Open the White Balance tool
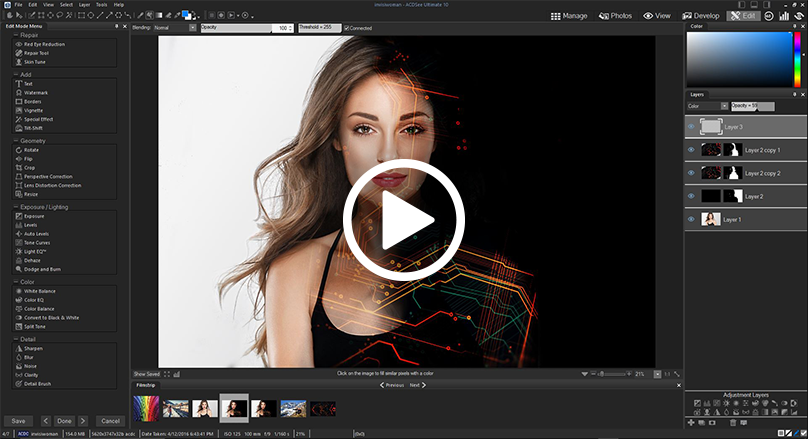Screen dimensions: 808x439 pos(41,291)
